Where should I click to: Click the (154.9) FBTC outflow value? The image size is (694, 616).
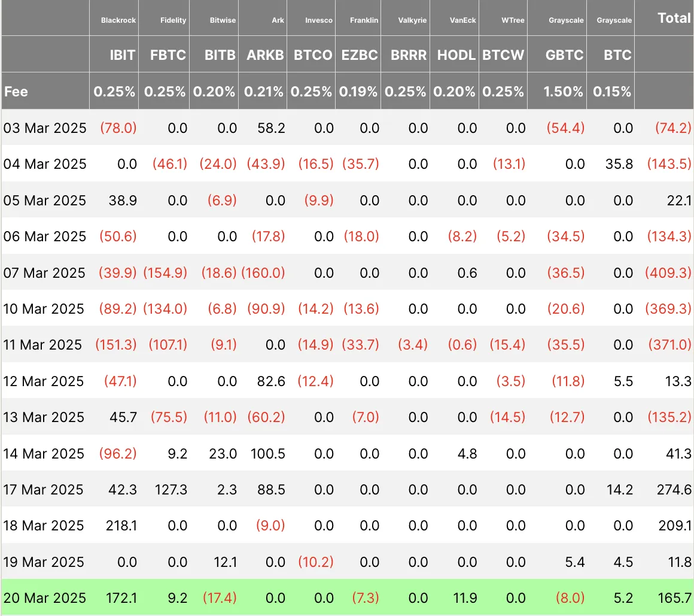tap(165, 273)
